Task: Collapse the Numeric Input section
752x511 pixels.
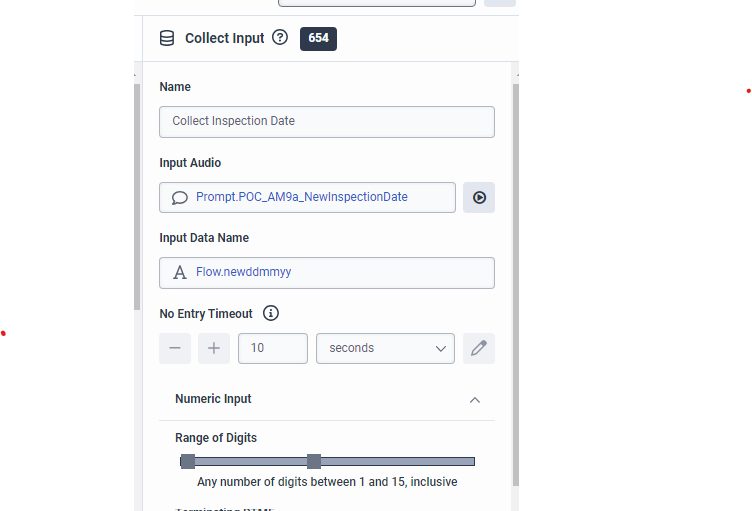Action: coord(475,399)
